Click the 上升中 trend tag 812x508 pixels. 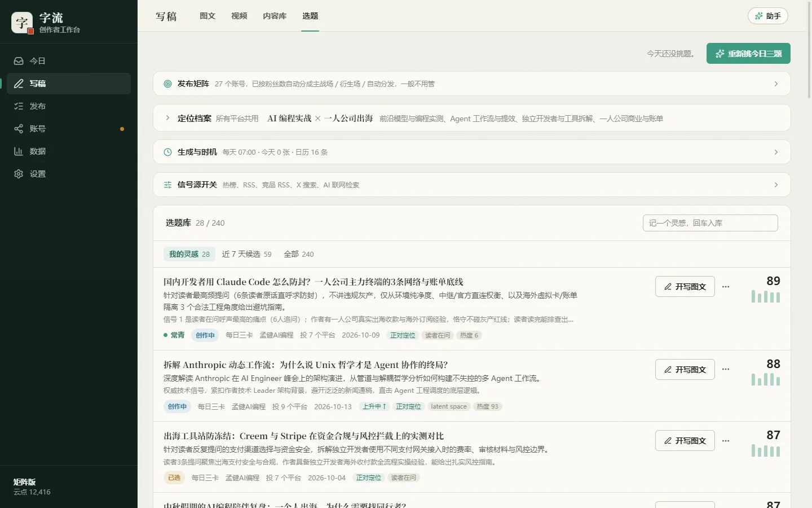coord(374,406)
